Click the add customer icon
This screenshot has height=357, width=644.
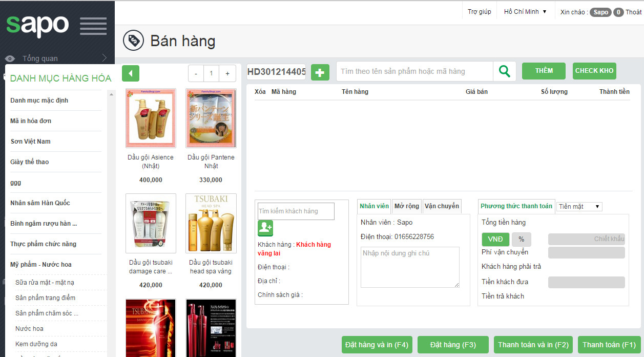coord(265,228)
